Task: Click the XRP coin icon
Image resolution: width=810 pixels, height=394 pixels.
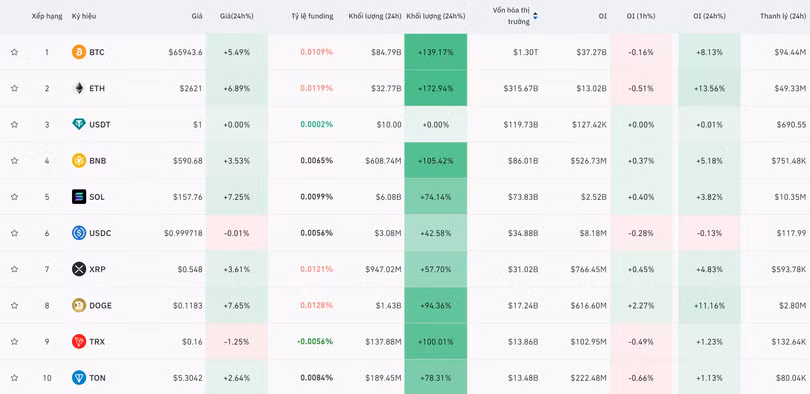Action: point(79,269)
